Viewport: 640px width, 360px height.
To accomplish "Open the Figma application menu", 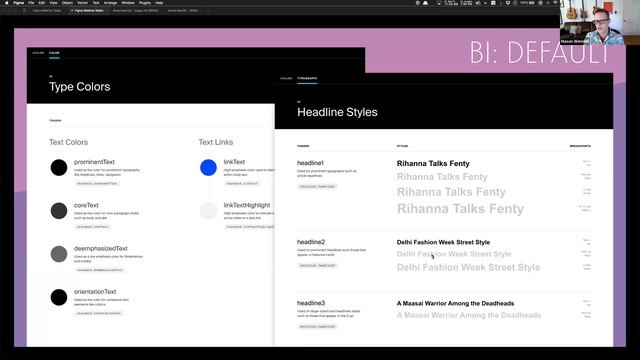I will [x=18, y=2].
